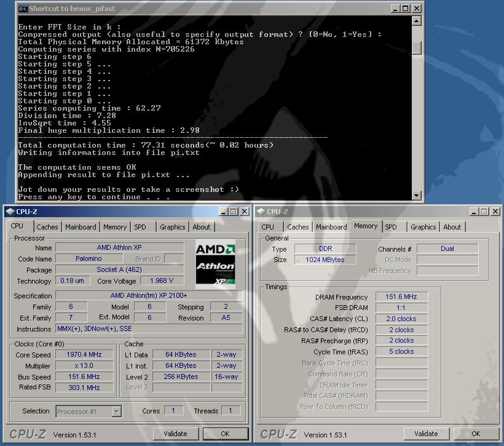Select Memory tab in right CPU-Z window

tap(366, 226)
